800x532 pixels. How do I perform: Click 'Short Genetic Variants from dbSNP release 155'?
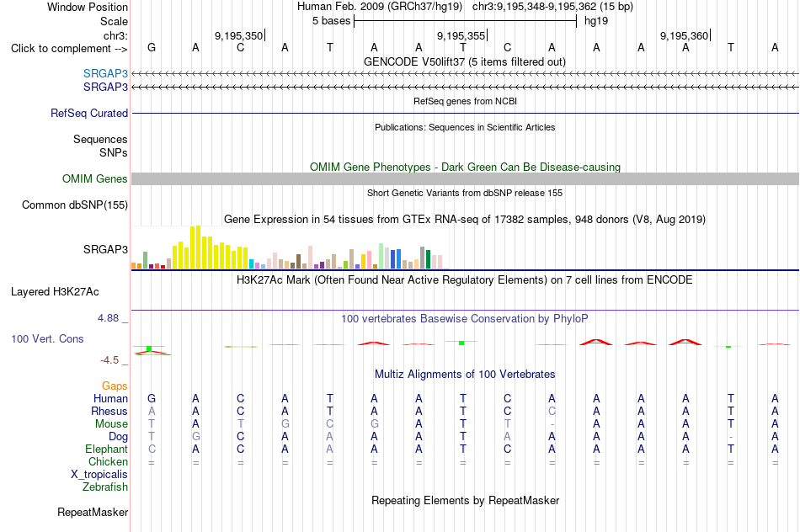[x=465, y=193]
